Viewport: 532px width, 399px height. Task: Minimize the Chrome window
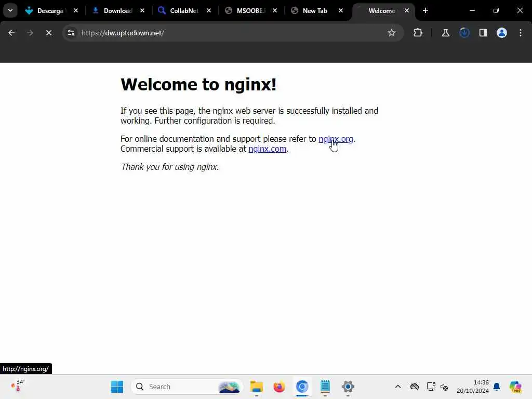pos(472,10)
